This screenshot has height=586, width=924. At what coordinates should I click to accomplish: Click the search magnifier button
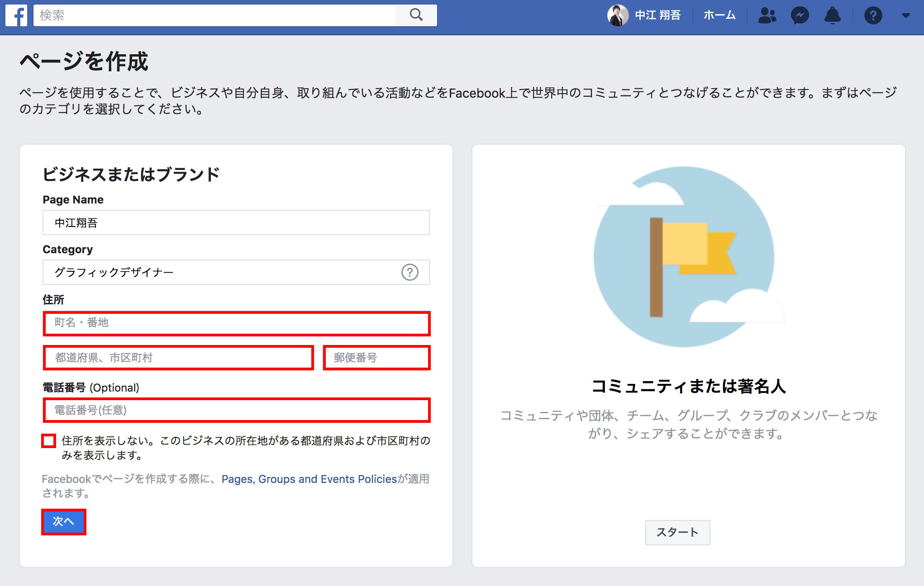pyautogui.click(x=416, y=15)
